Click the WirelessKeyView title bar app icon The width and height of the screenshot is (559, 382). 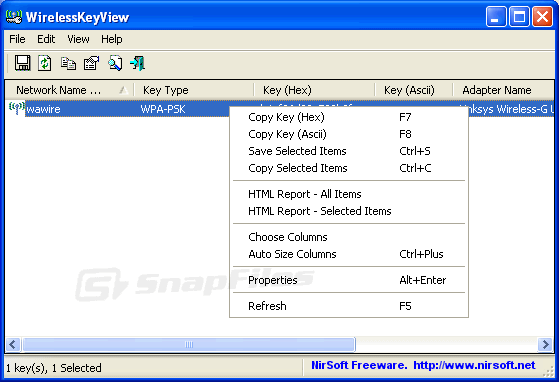(x=14, y=17)
